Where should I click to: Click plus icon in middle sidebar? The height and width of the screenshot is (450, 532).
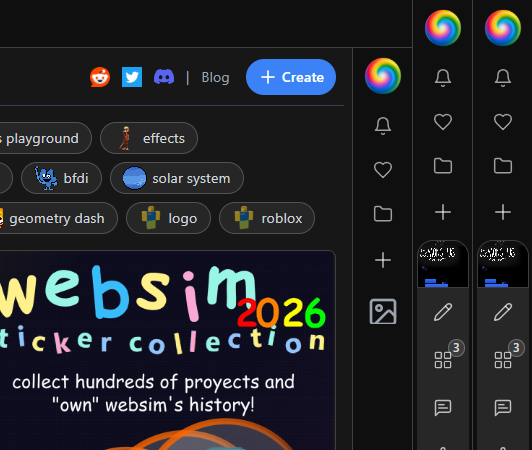pyautogui.click(x=443, y=212)
